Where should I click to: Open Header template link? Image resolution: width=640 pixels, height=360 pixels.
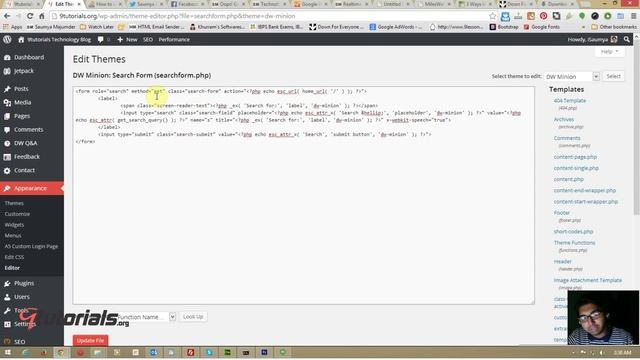[x=562, y=261]
